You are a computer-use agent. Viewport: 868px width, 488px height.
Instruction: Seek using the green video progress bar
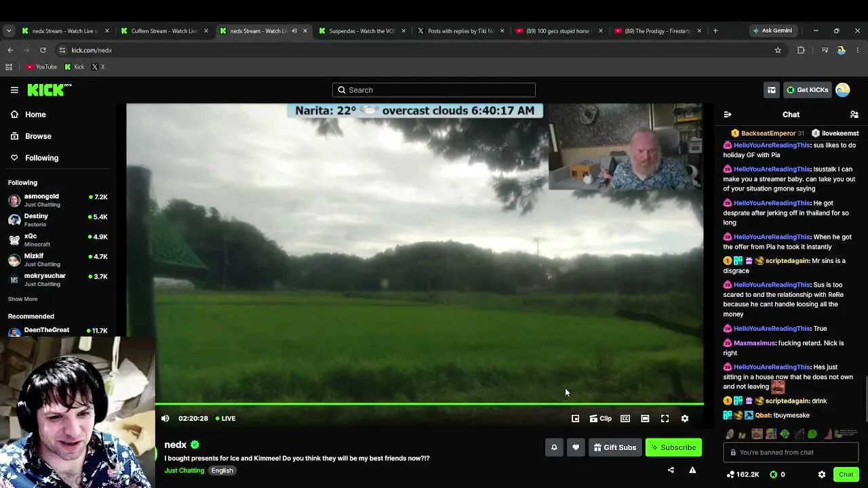pos(429,404)
